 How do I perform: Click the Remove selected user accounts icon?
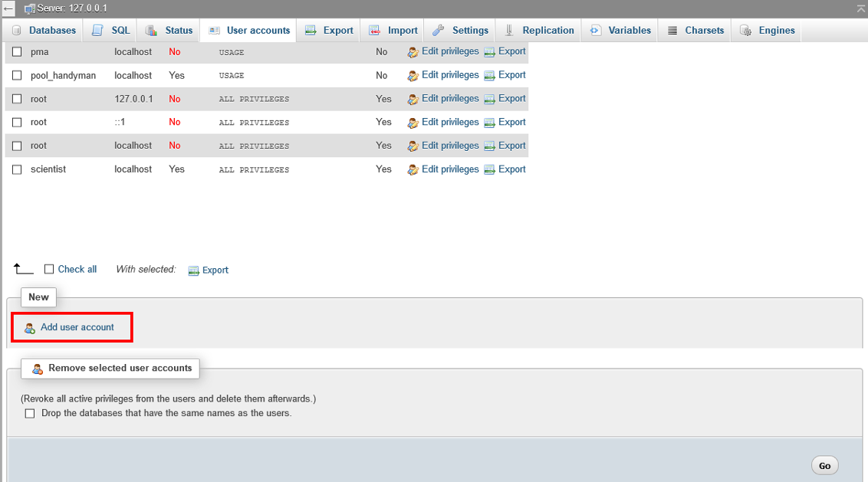(x=37, y=369)
